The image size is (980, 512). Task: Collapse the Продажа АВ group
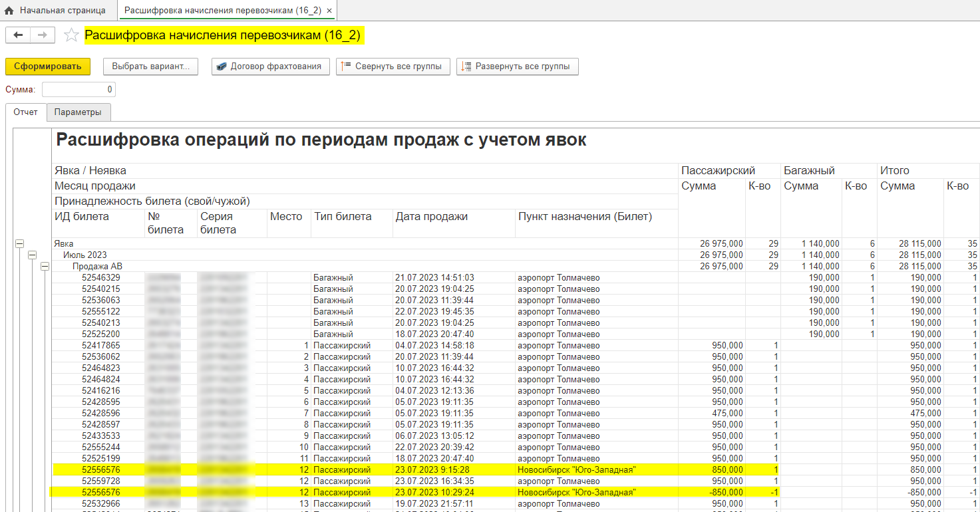tap(45, 267)
